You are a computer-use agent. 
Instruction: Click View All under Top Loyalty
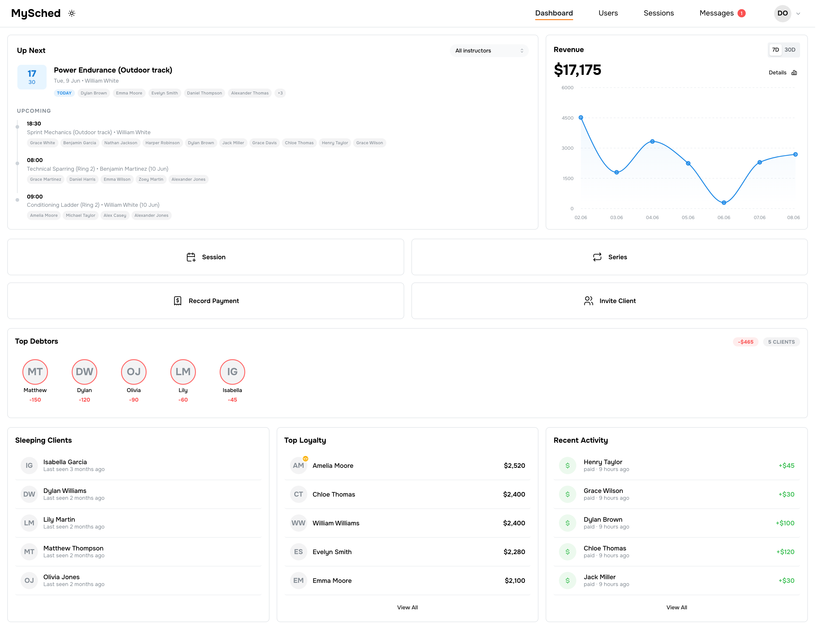411,612
